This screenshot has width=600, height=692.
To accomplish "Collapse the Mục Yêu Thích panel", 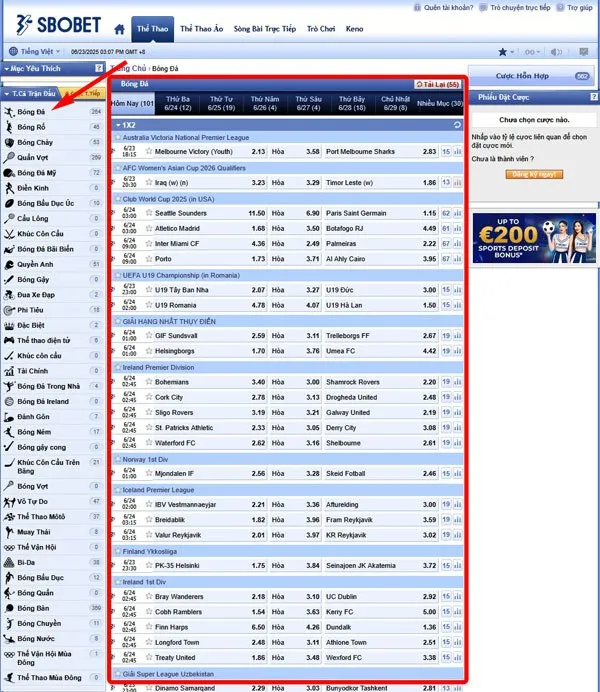I will pos(7,69).
